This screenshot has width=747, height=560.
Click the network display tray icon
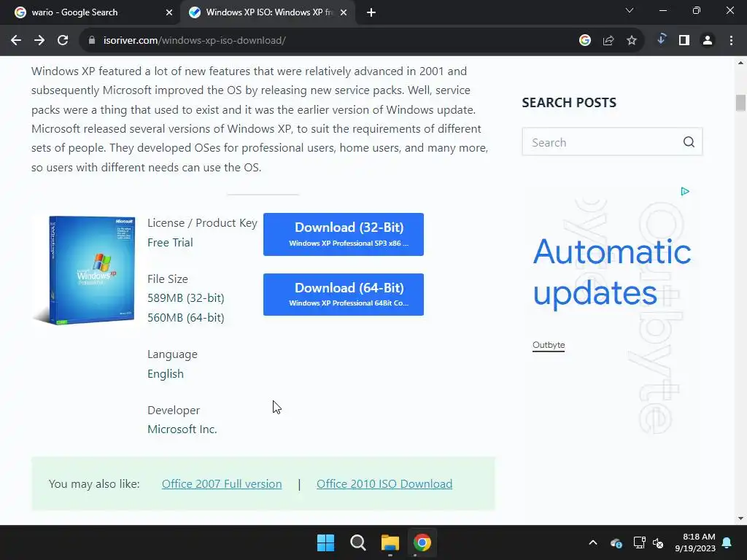(x=639, y=542)
